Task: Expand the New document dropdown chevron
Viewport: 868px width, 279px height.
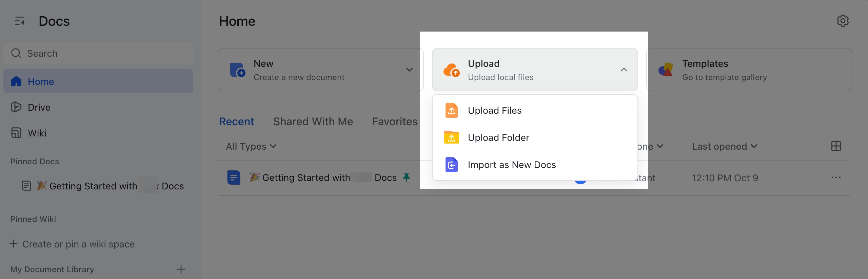Action: point(410,70)
